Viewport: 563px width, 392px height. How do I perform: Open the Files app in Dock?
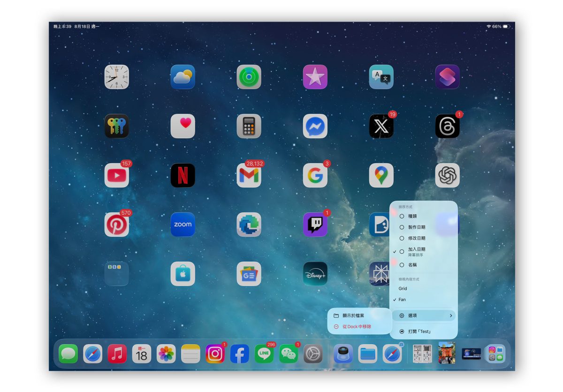point(368,354)
